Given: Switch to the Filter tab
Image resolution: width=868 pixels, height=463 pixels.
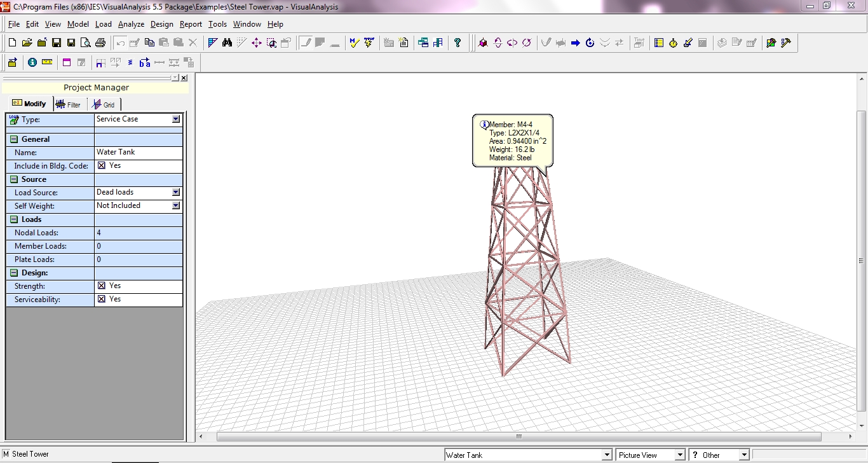Looking at the screenshot, I should (69, 104).
